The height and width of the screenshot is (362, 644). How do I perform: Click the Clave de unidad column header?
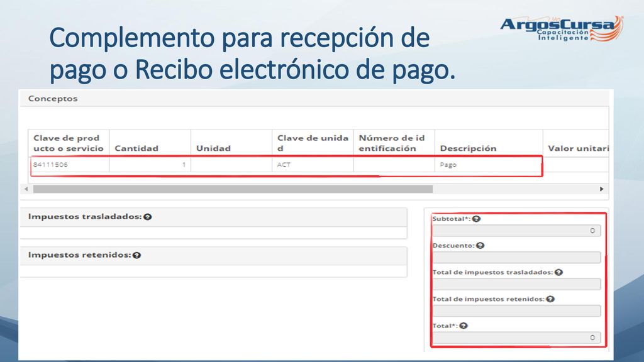313,143
